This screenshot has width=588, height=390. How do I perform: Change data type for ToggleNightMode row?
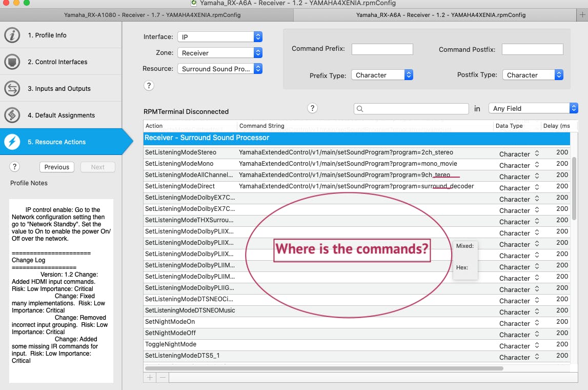point(519,346)
